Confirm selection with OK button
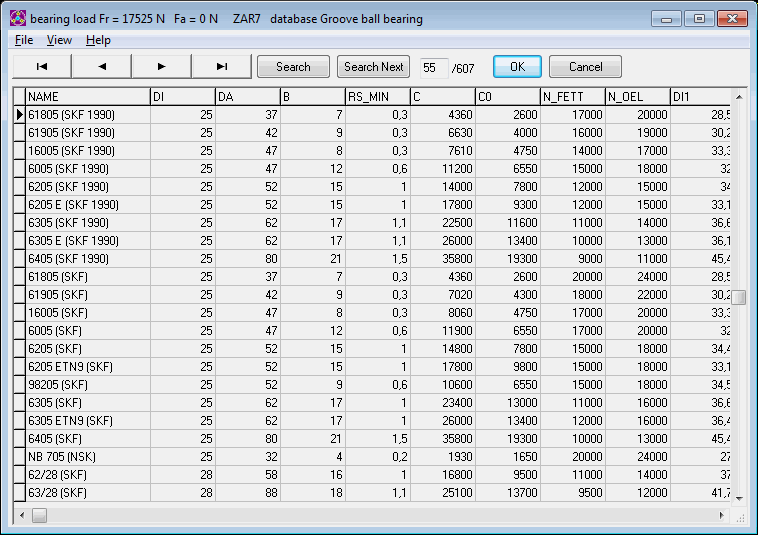 click(x=517, y=67)
